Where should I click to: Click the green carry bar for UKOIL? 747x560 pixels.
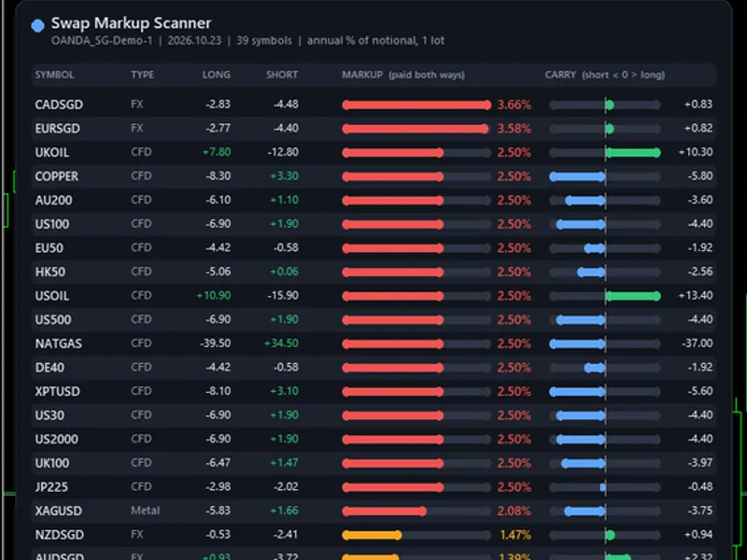point(633,152)
